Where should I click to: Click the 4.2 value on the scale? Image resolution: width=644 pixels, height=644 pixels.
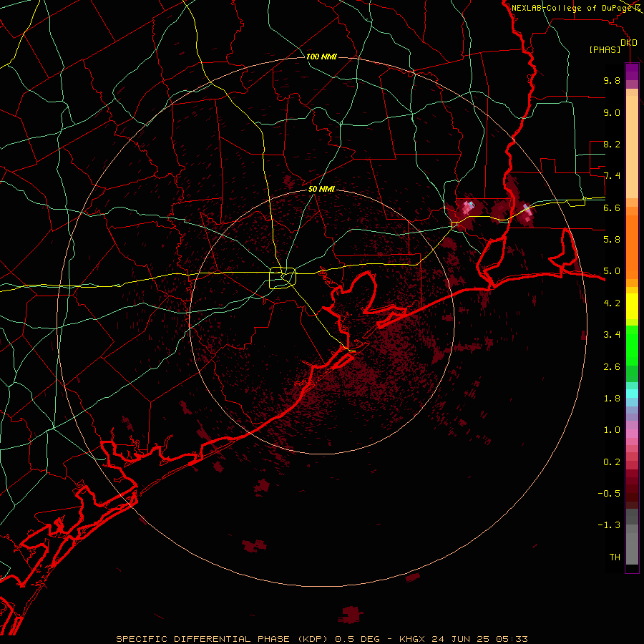612,303
